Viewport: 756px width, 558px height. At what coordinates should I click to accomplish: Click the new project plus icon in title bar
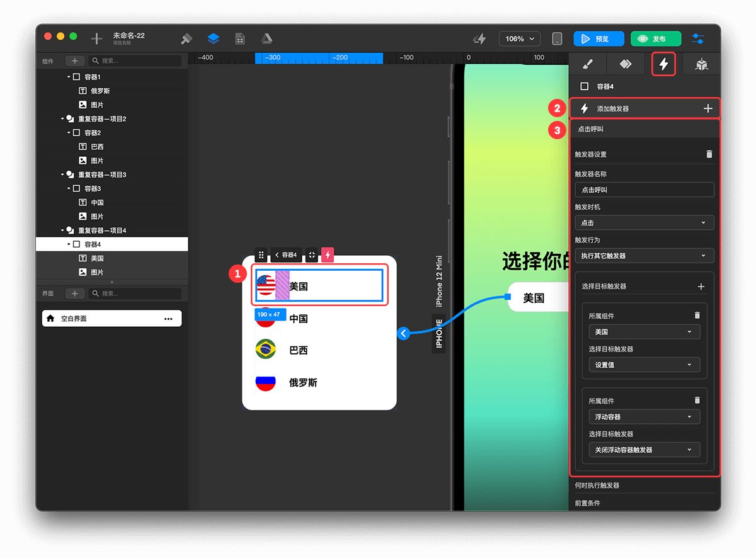[x=96, y=39]
